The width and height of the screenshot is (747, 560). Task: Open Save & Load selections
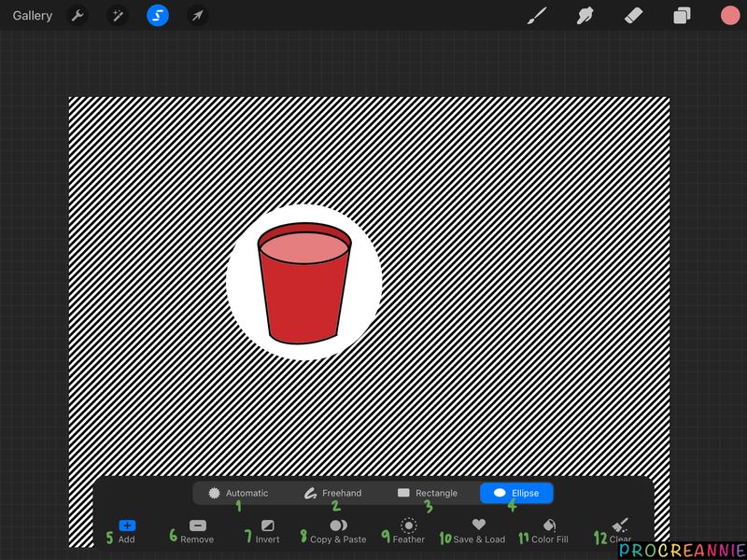(x=478, y=525)
